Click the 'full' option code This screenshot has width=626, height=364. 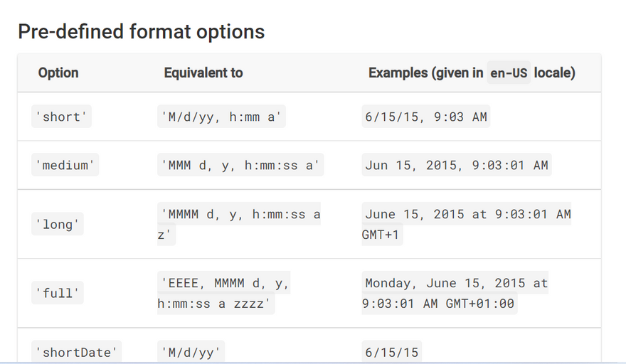coord(58,293)
